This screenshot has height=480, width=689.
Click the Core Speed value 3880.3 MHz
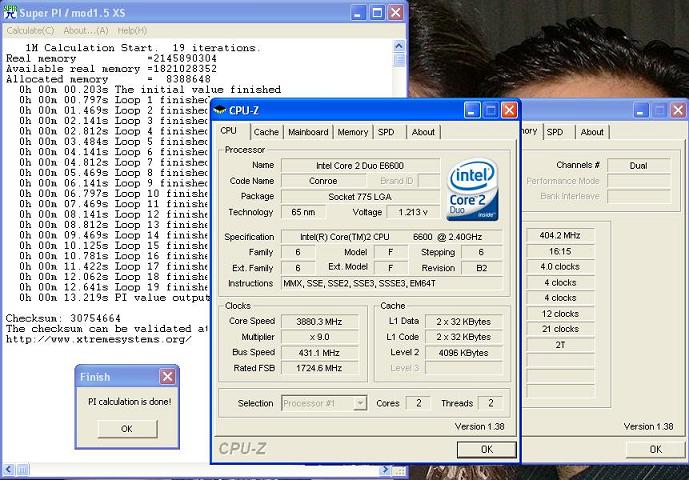click(x=319, y=321)
